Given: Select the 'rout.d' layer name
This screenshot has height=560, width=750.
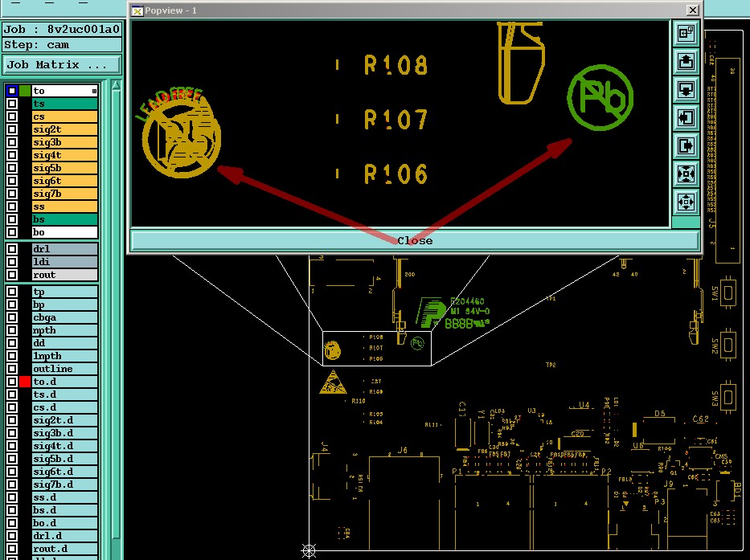Looking at the screenshot, I should pyautogui.click(x=64, y=549).
